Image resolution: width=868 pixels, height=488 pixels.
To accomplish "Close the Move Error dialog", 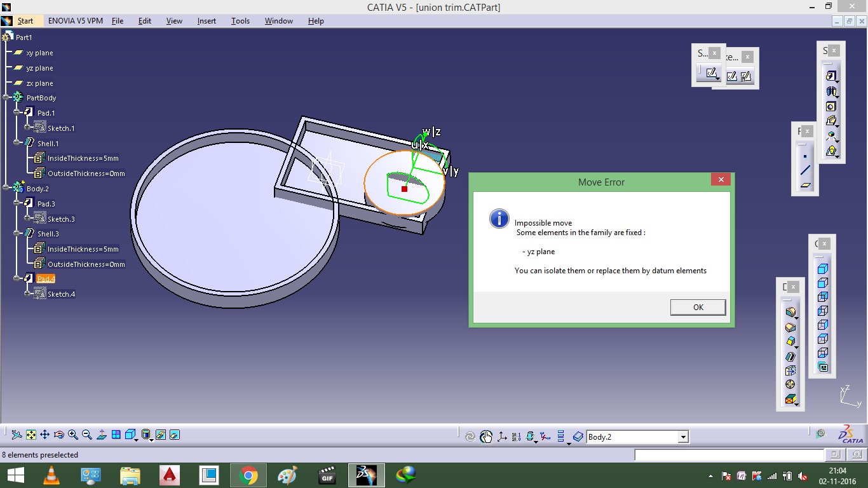I will tap(721, 180).
